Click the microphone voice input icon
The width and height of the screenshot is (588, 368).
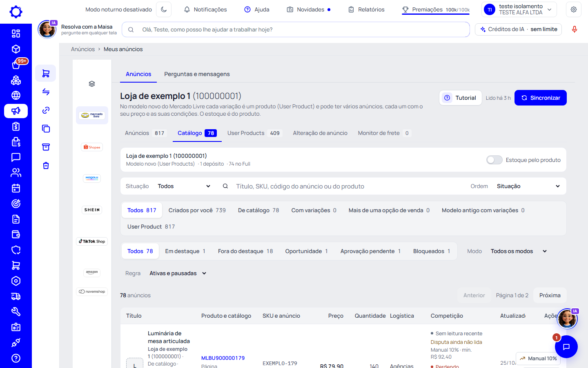click(x=574, y=29)
